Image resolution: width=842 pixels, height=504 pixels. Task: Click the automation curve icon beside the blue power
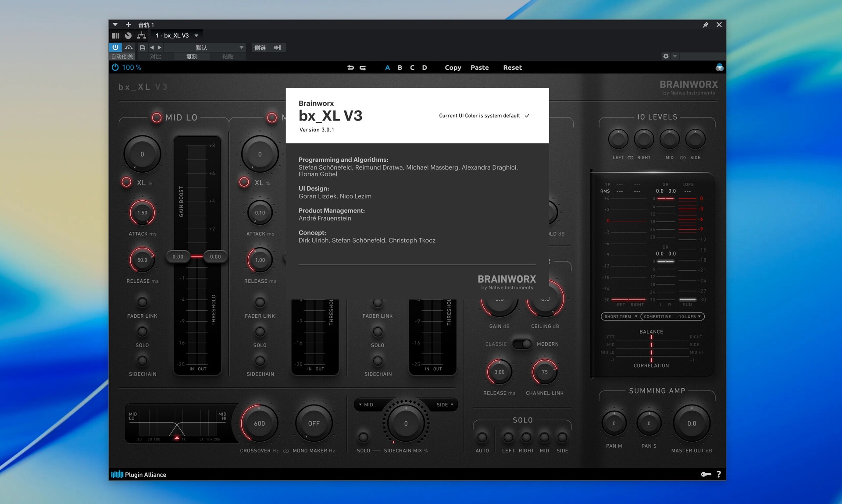pos(128,47)
